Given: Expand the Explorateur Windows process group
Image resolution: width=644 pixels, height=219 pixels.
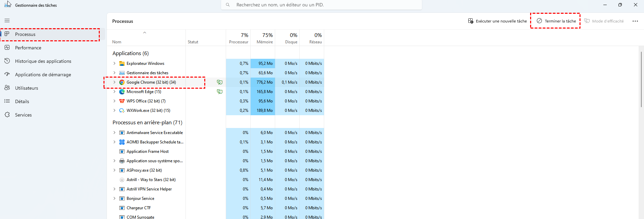Looking at the screenshot, I should tap(114, 63).
